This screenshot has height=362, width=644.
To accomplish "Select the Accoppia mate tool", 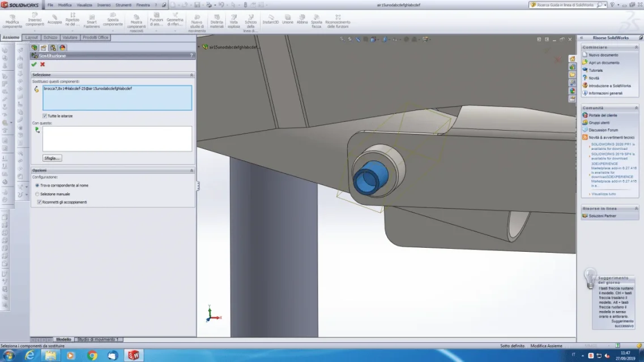I will [x=54, y=19].
